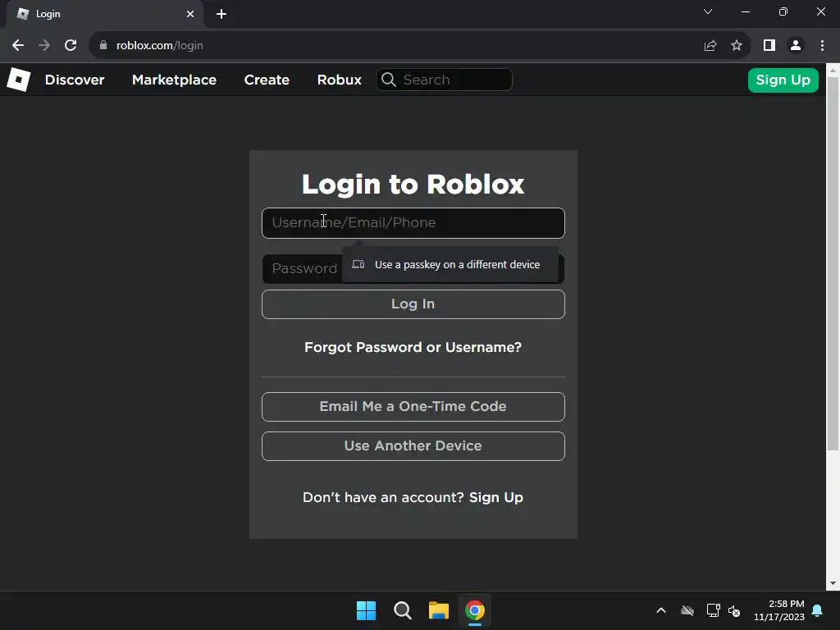Click the page vertical scrollbar thumb
840x630 pixels.
pos(833,263)
